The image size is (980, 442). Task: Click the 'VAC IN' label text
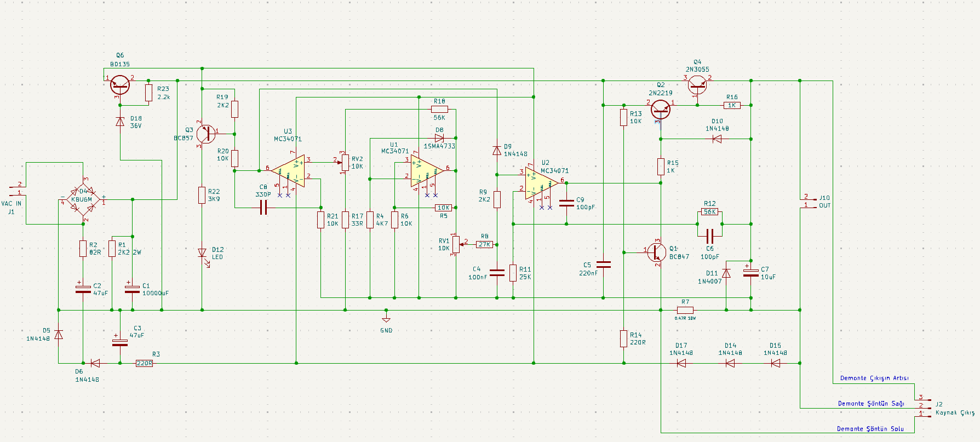pos(12,204)
